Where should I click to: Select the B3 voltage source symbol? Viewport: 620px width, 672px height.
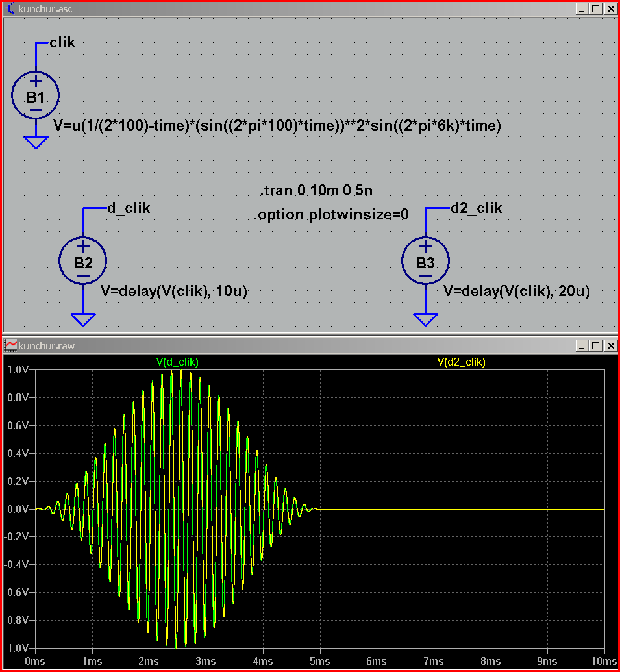pos(425,260)
